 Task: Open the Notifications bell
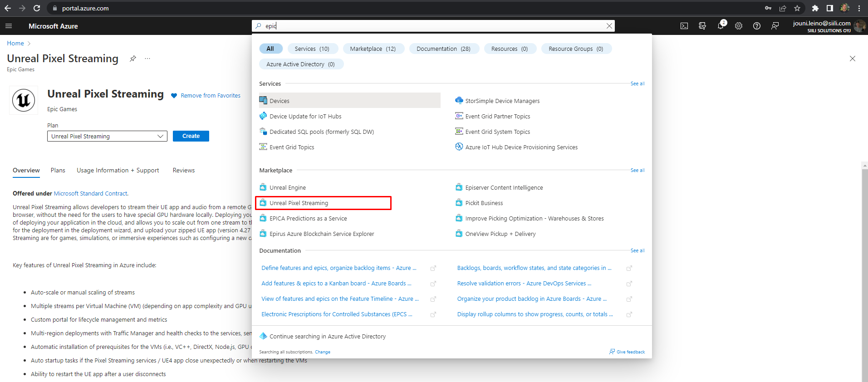coord(721,26)
